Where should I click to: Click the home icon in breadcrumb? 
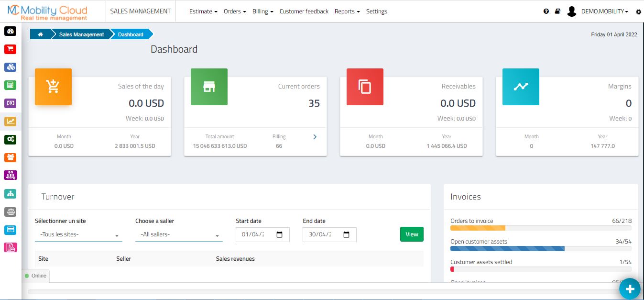tap(41, 34)
